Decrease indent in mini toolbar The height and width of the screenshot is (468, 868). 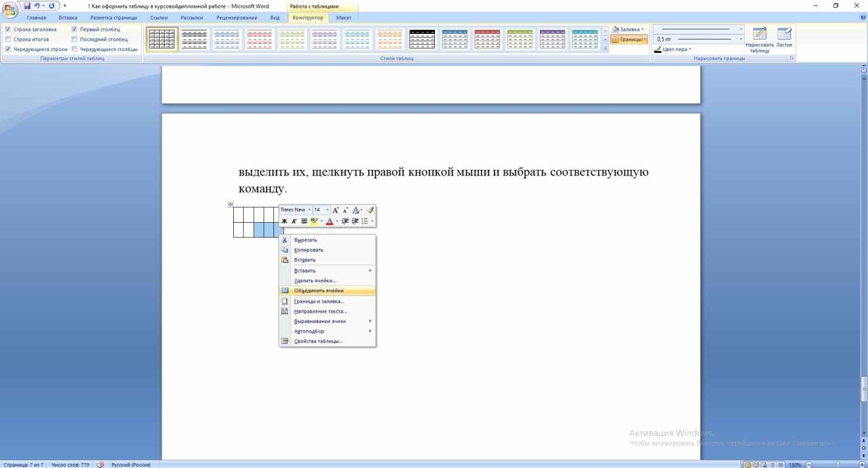344,222
